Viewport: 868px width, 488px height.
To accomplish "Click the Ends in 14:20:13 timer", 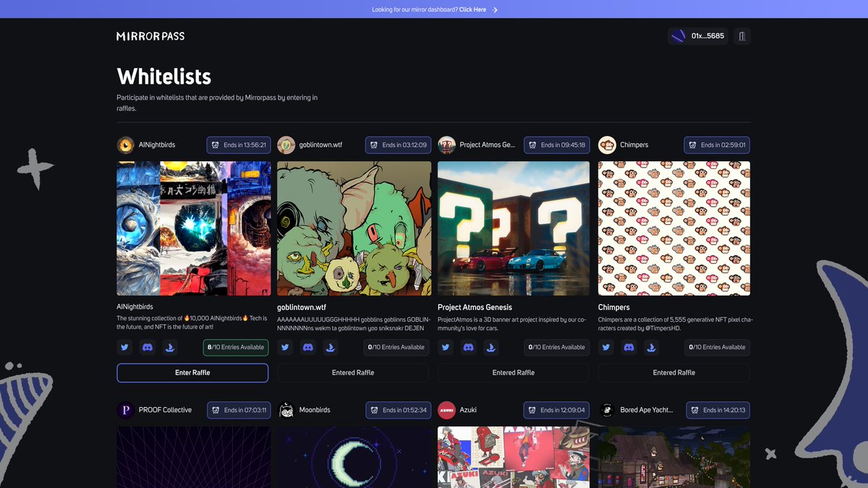I will [x=718, y=410].
